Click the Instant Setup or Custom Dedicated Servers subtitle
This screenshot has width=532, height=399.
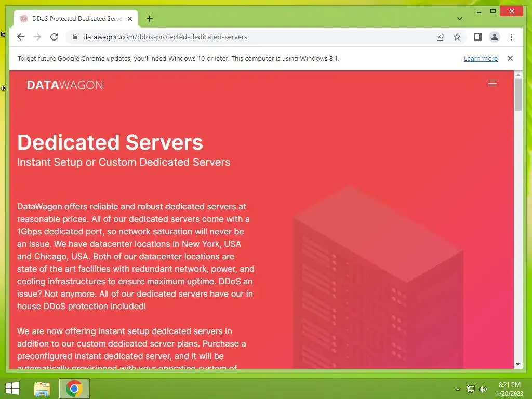pos(124,162)
